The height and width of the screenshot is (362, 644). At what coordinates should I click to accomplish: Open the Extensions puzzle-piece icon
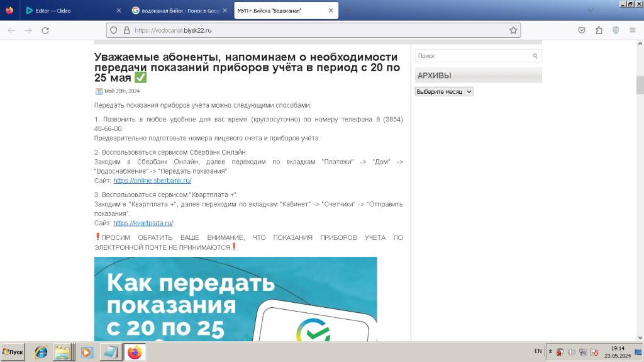[599, 30]
